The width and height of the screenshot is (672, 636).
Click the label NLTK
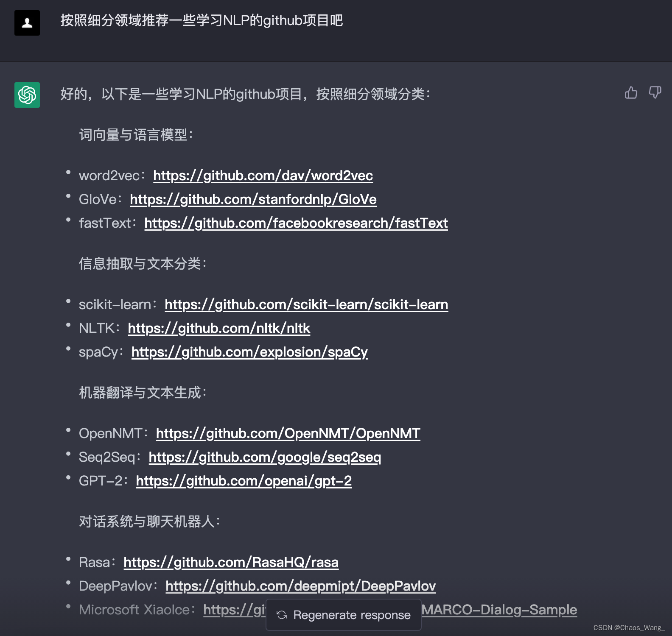click(97, 328)
